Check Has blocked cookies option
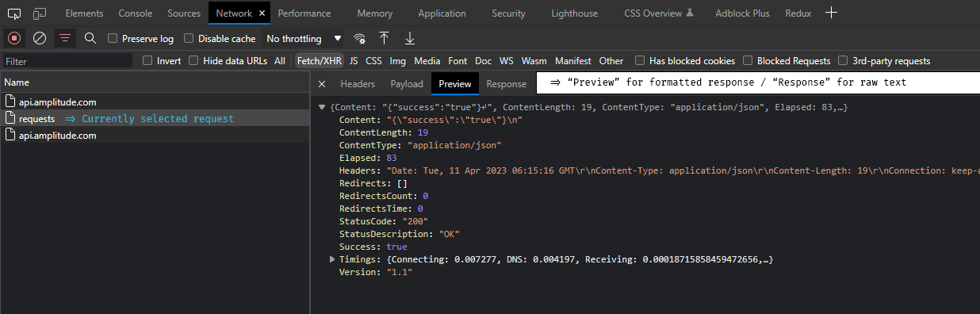Viewport: 980px width, 314px height. 640,60
